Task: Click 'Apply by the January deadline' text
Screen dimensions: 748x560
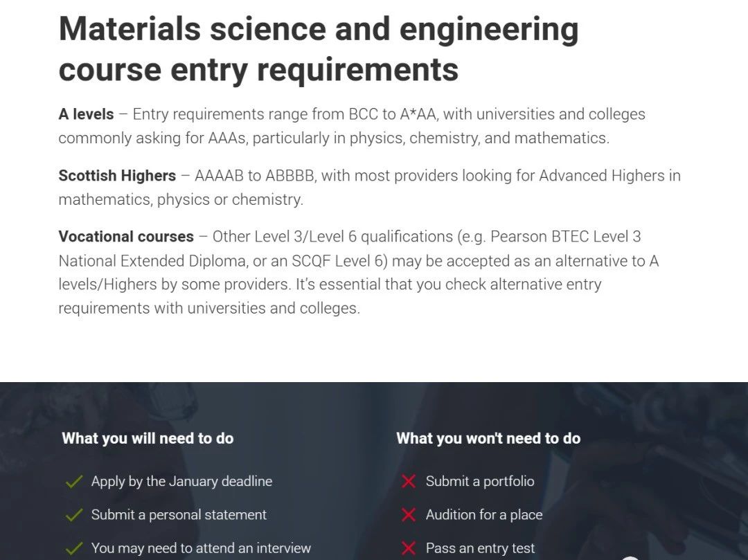Action: (181, 481)
